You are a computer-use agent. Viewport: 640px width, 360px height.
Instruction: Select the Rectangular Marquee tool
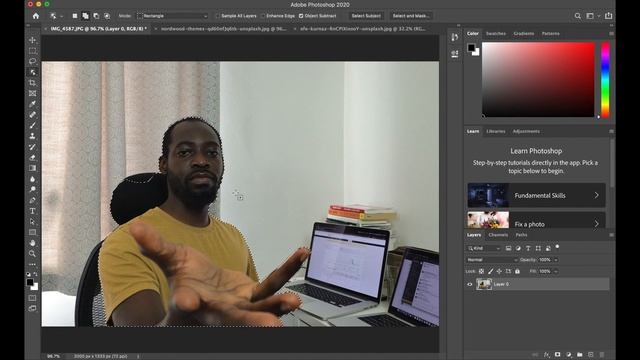33,51
